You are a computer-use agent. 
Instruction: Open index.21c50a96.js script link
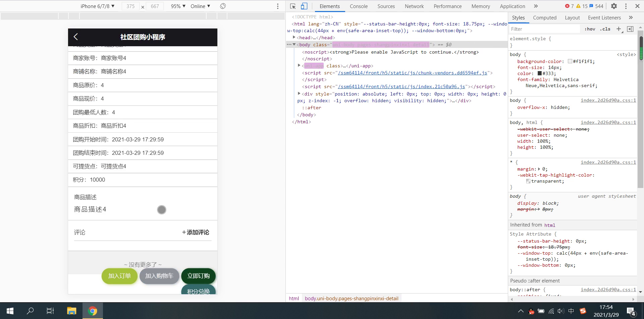(x=401, y=86)
